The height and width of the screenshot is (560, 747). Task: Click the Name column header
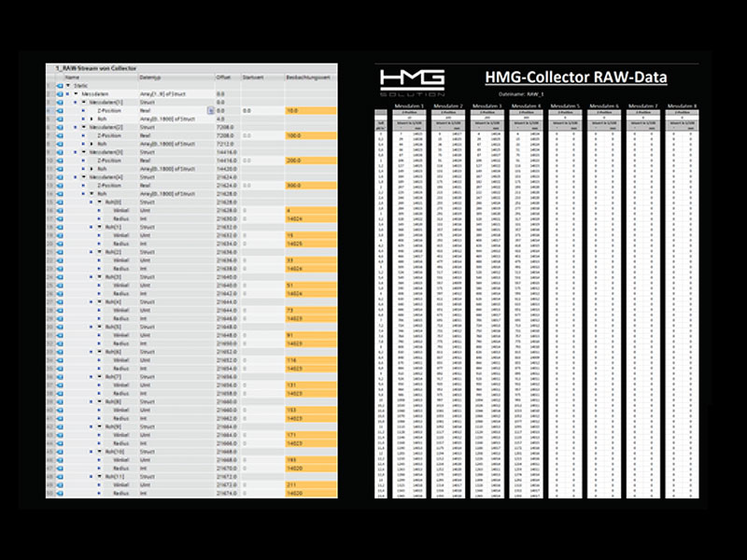pos(101,77)
